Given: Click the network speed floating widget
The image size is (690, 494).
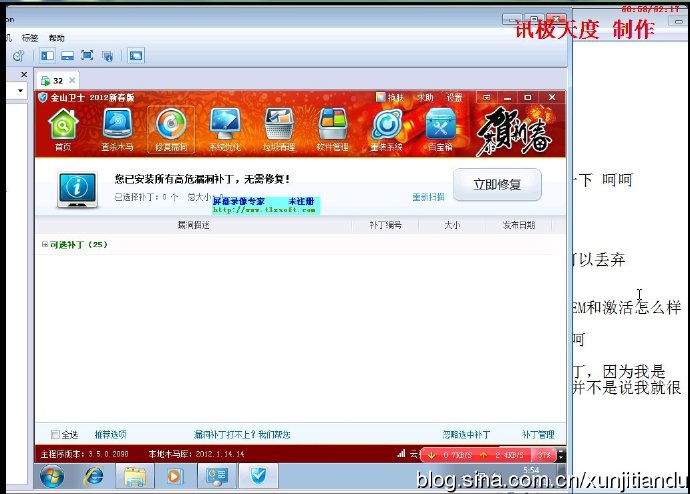Looking at the screenshot, I should click(489, 455).
